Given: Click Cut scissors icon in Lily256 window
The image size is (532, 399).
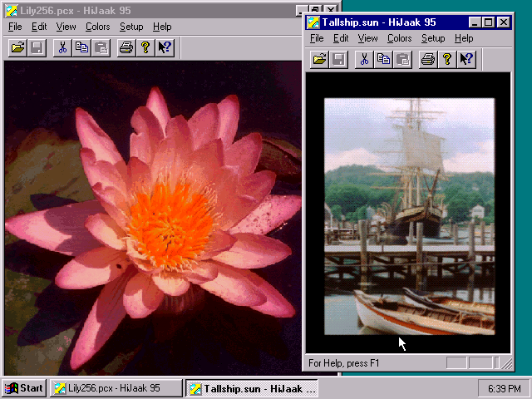Looking at the screenshot, I should click(62, 47).
